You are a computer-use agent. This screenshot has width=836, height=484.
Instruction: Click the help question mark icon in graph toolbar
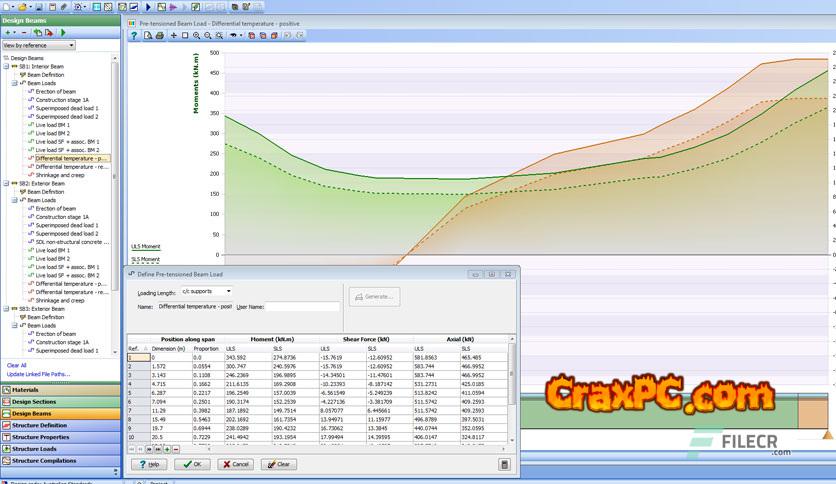pyautogui.click(x=134, y=35)
